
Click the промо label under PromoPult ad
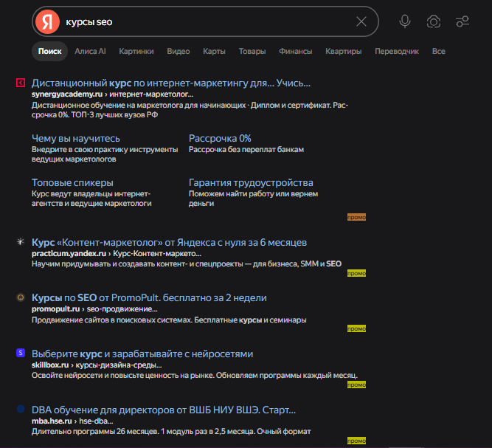pyautogui.click(x=356, y=328)
